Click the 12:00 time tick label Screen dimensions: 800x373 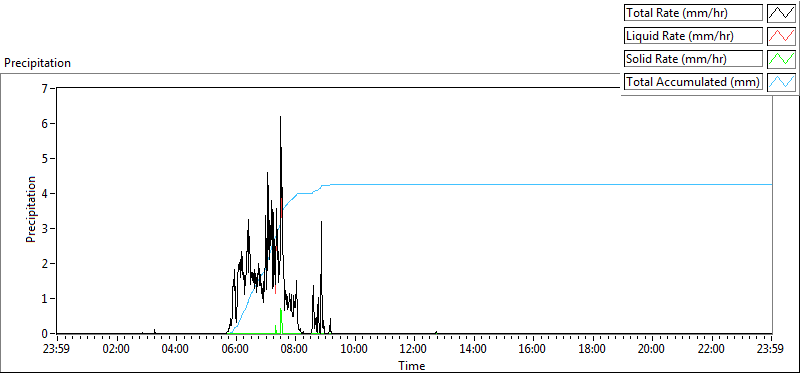click(x=414, y=350)
